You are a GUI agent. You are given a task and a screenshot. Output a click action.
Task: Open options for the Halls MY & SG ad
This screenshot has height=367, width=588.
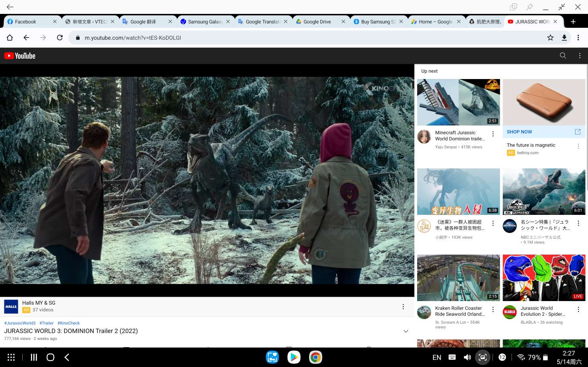403,307
